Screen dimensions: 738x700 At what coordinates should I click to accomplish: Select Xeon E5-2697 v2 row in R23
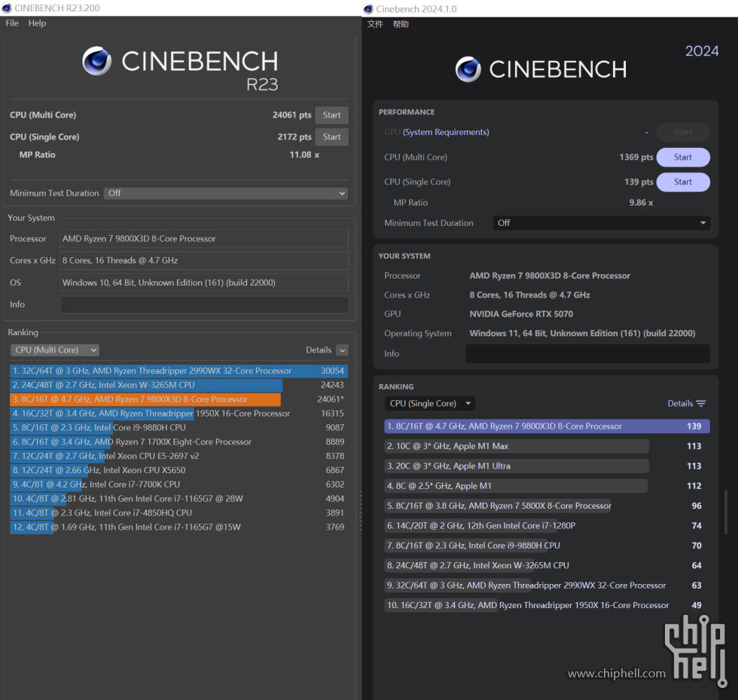pyautogui.click(x=179, y=456)
